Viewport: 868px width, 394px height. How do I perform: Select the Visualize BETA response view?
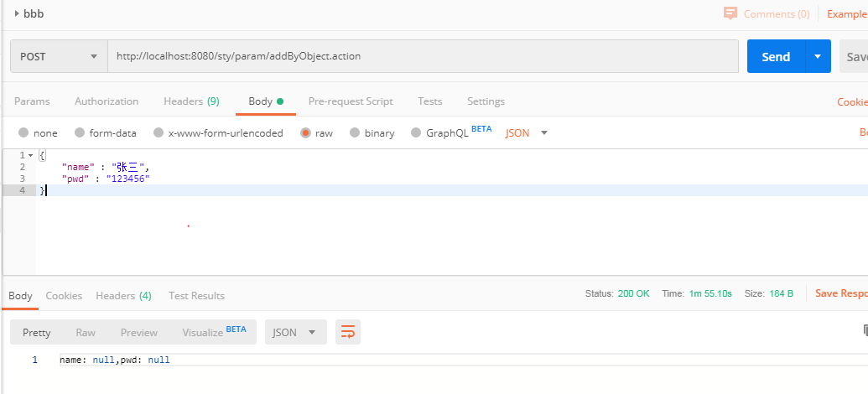(x=214, y=332)
